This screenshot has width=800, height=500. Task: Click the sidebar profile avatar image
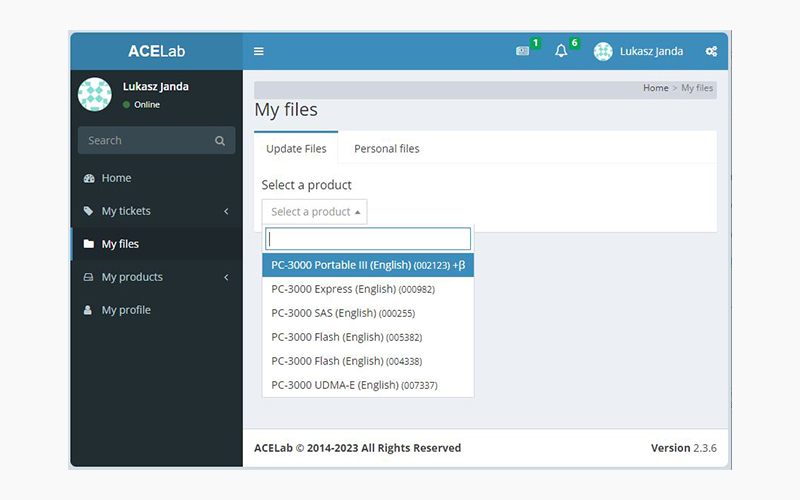click(x=95, y=94)
